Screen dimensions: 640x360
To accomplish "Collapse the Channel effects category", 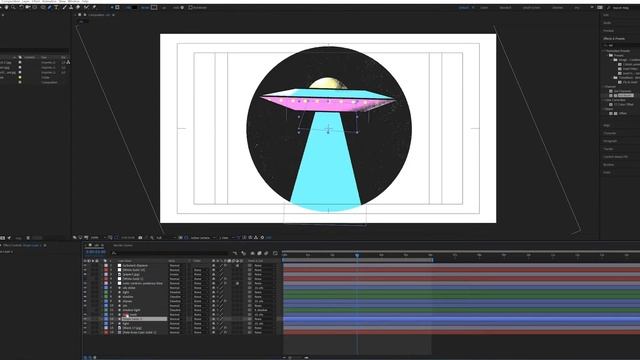I will (604, 87).
